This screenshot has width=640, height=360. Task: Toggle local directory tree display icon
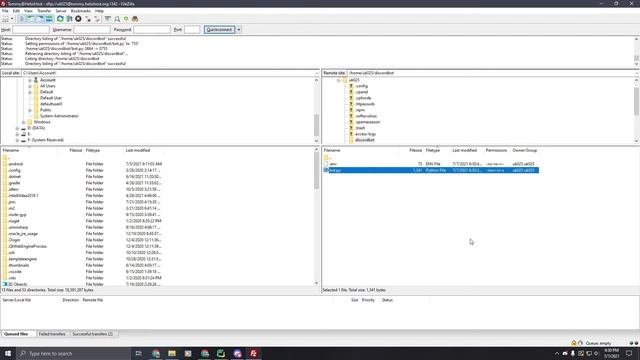[x=31, y=19]
